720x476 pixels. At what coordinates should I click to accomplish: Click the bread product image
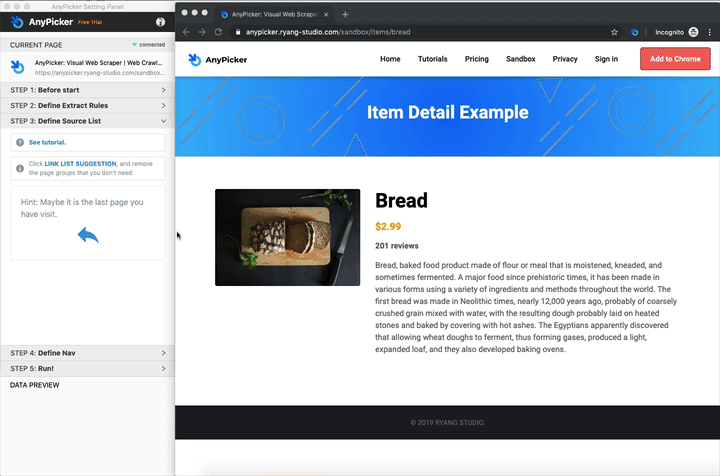click(287, 237)
